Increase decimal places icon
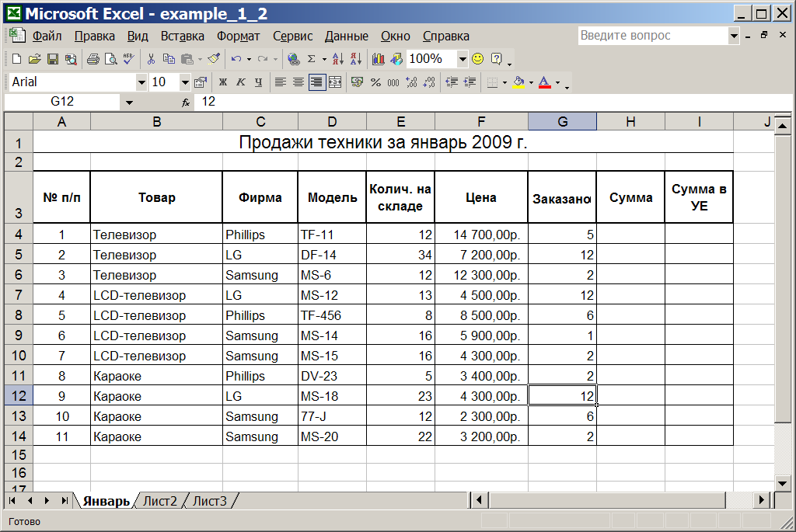796x532 pixels. tap(412, 82)
